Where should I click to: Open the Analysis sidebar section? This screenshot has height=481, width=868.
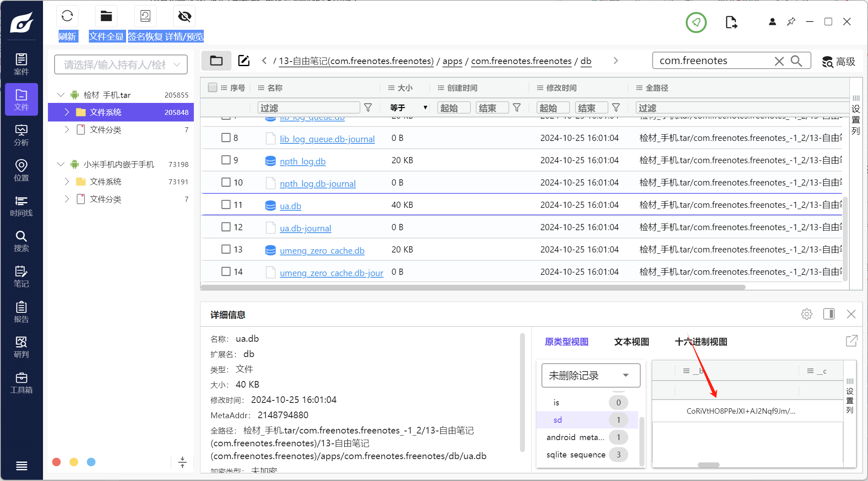pos(21,135)
